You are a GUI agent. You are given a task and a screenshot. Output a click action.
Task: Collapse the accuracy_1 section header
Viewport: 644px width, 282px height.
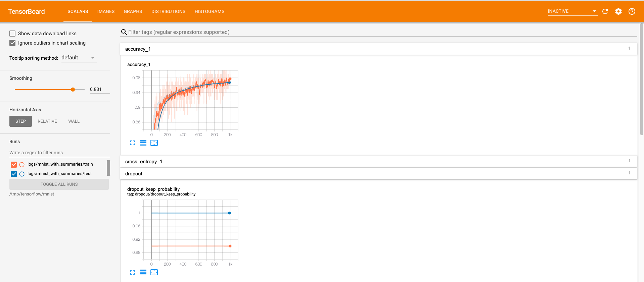pos(378,49)
